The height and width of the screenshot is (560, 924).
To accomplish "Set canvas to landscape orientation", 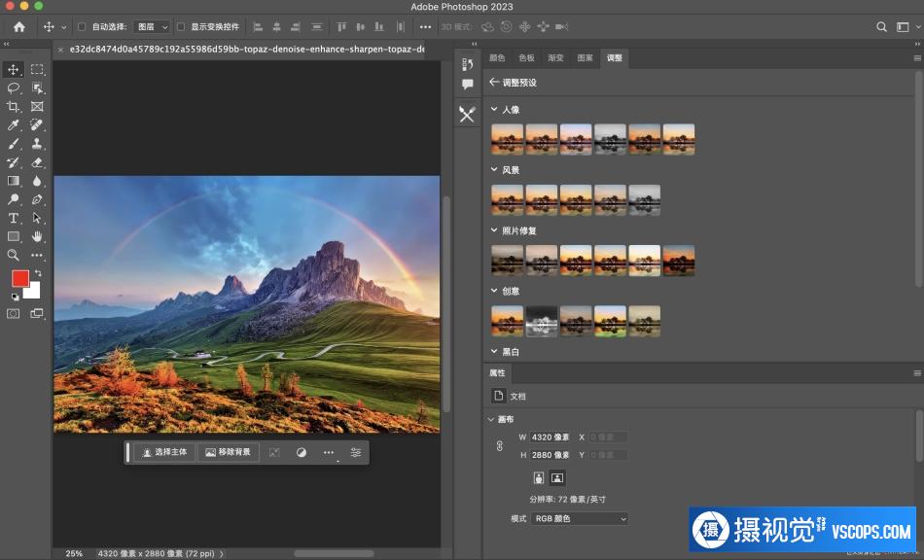I will [x=557, y=477].
